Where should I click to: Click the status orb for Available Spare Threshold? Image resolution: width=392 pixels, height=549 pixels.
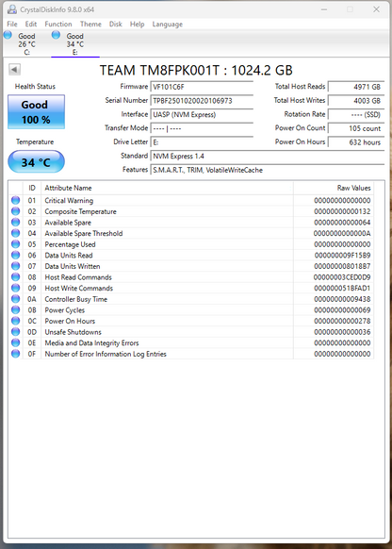coord(15,233)
